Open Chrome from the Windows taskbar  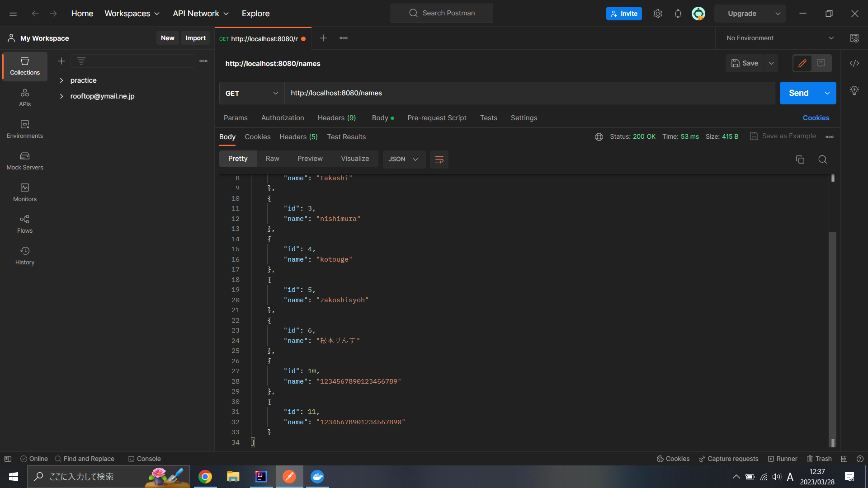pos(205,477)
